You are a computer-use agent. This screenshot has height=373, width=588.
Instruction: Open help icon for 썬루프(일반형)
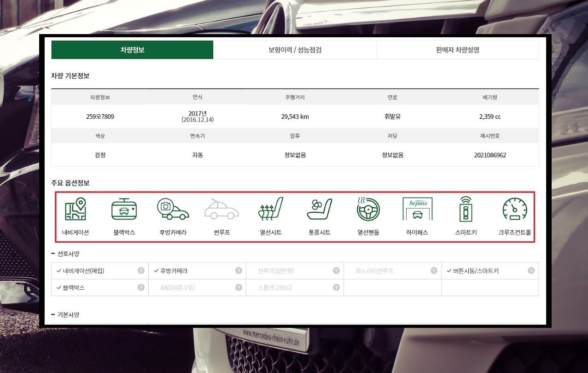336,271
